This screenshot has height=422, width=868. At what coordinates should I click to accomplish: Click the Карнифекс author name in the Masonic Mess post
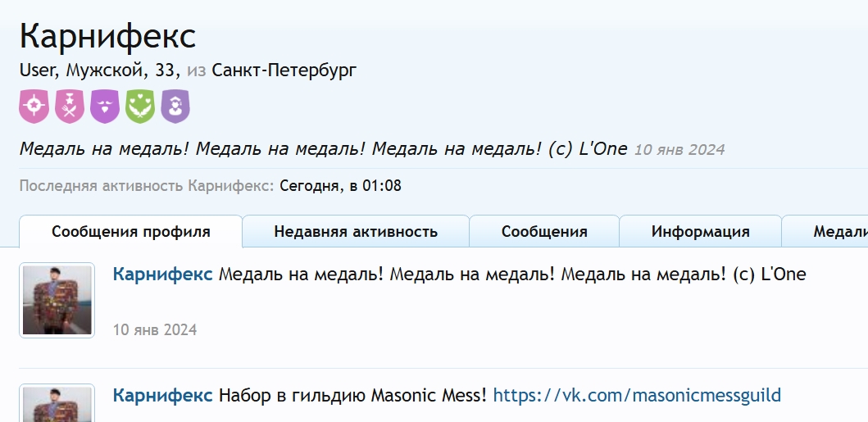pos(163,396)
